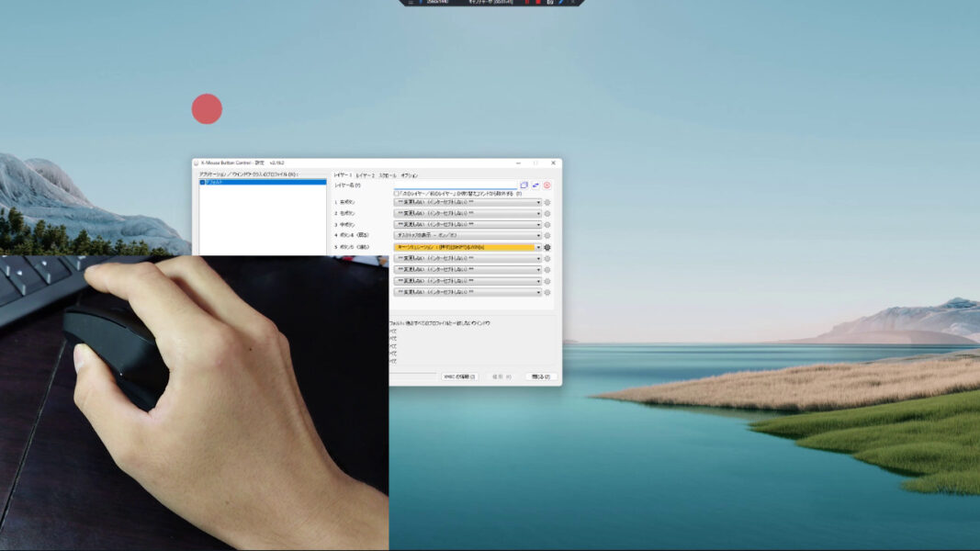
Task: Click the red reset layer icon
Action: (546, 185)
